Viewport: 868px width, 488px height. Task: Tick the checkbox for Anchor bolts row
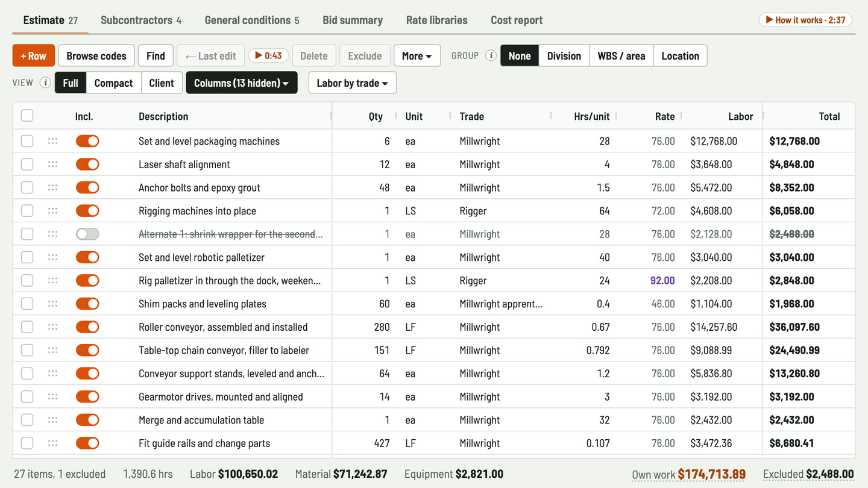point(27,187)
